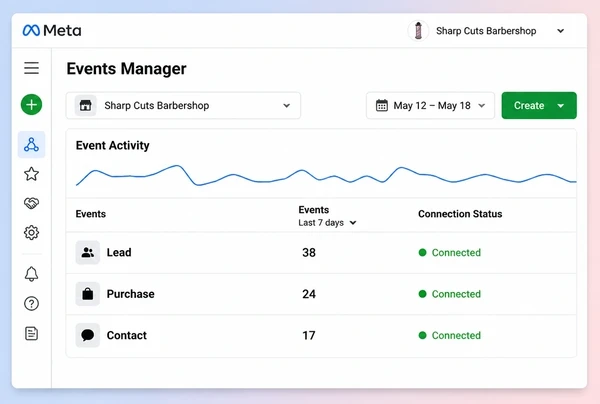Open the Lead event row

coord(321,252)
